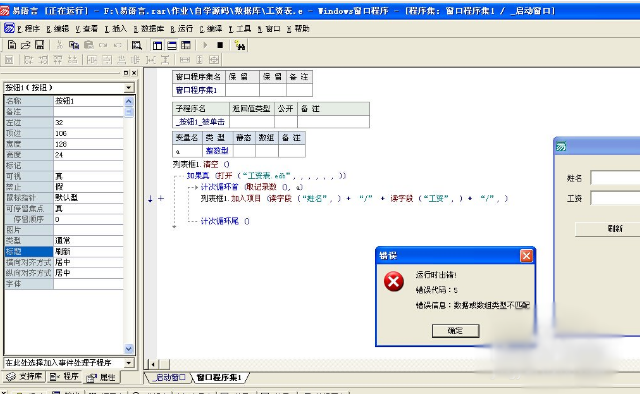
Task: Click the red X error icon in dialog
Action: tap(394, 282)
